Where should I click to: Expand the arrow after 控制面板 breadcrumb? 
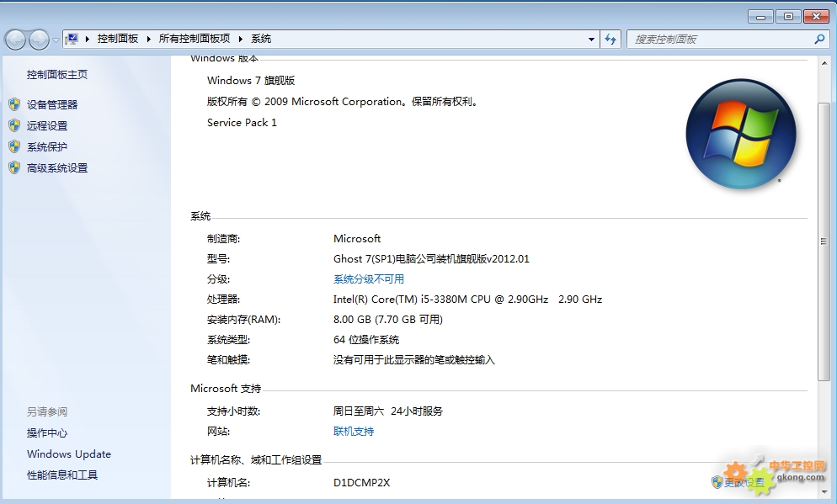pyautogui.click(x=148, y=39)
